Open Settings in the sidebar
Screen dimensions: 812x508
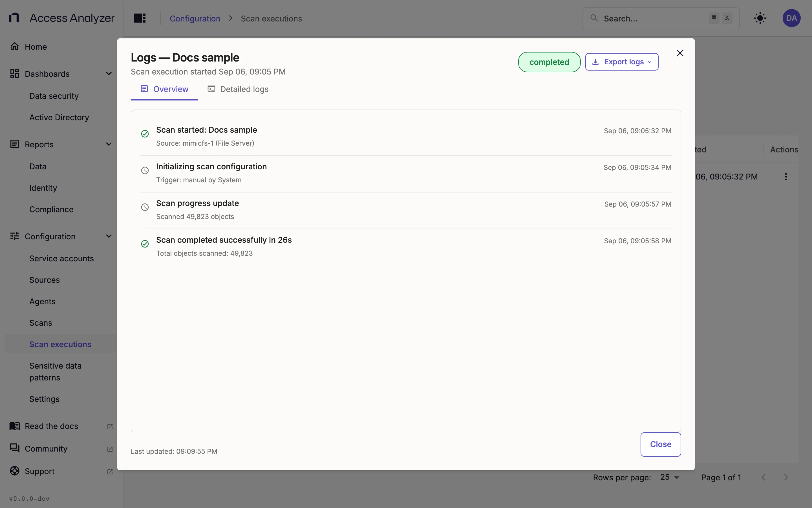[x=44, y=399]
